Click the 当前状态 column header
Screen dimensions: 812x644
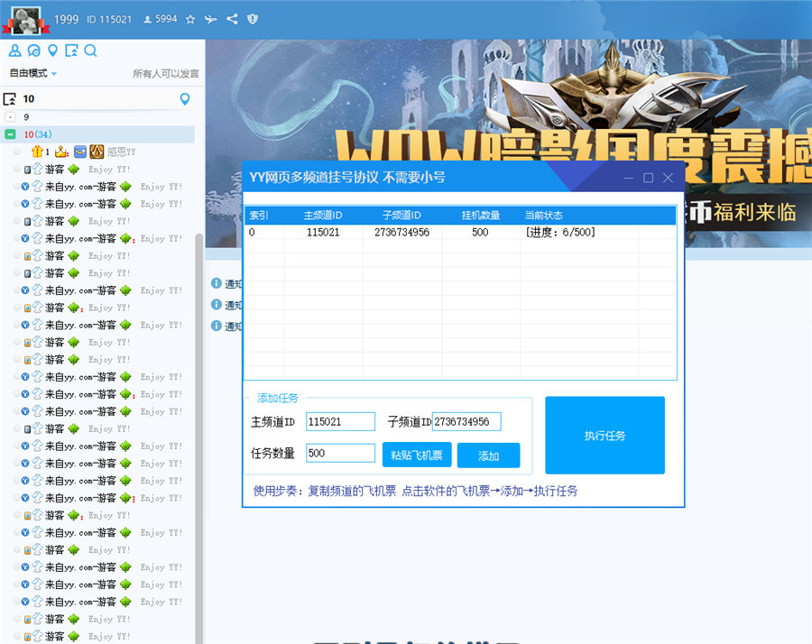tap(544, 215)
